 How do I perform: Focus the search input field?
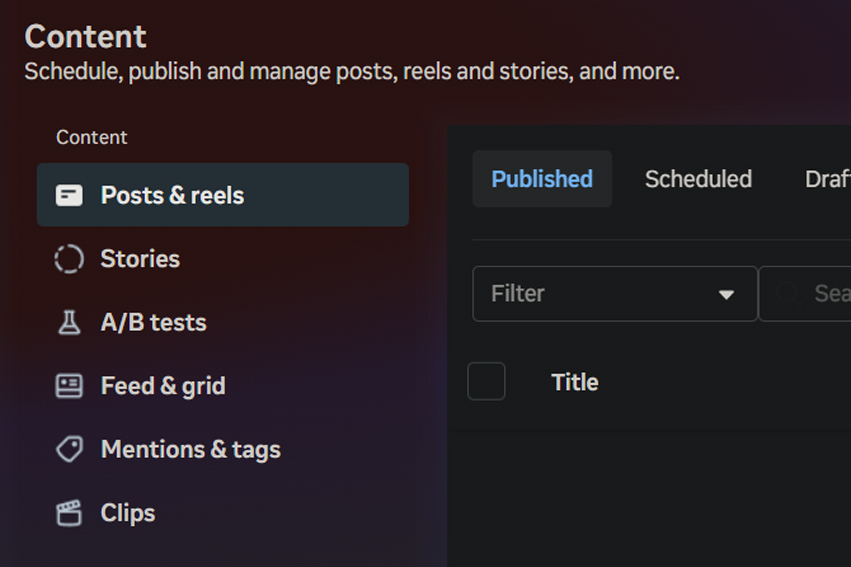pos(830,294)
